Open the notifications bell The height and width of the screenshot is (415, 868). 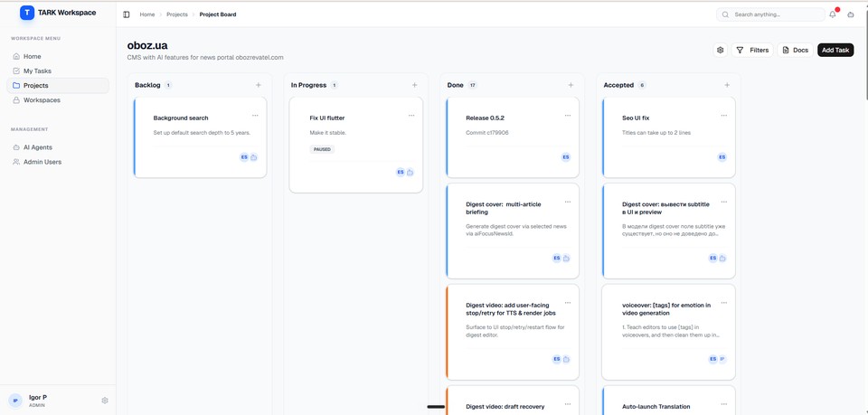point(833,14)
